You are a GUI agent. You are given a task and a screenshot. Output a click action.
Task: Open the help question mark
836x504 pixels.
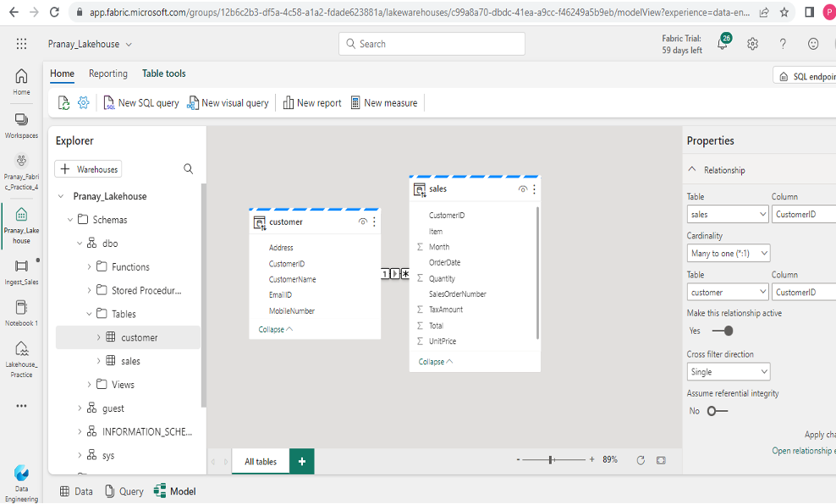783,44
